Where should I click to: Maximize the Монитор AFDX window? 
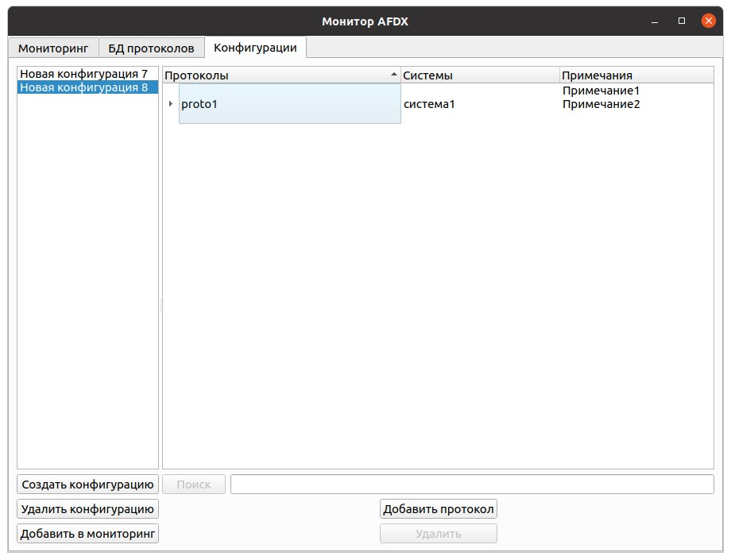682,21
